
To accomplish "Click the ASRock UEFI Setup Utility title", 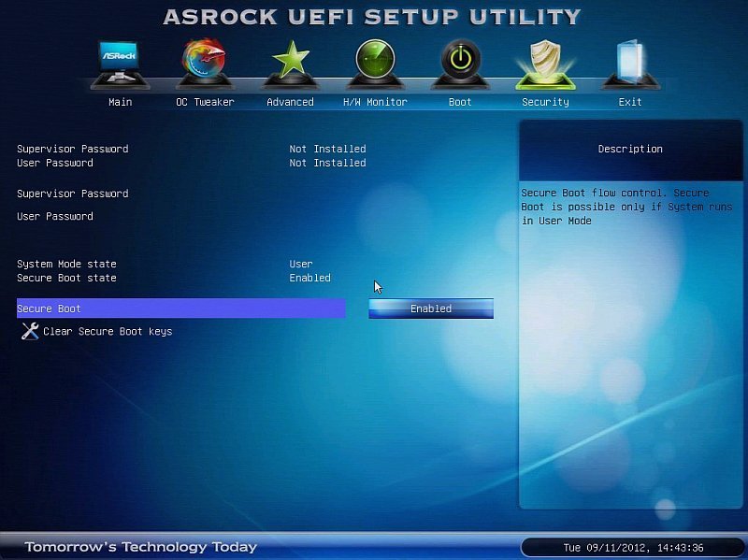I will pos(371,17).
